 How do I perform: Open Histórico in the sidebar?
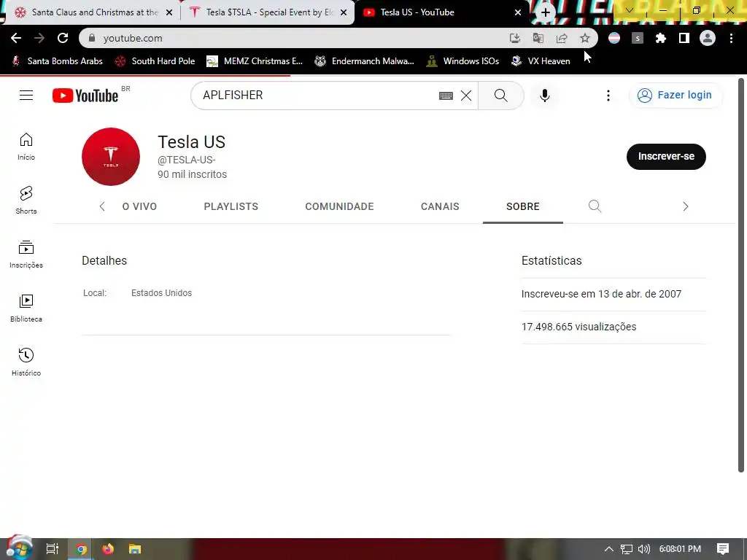tap(26, 362)
